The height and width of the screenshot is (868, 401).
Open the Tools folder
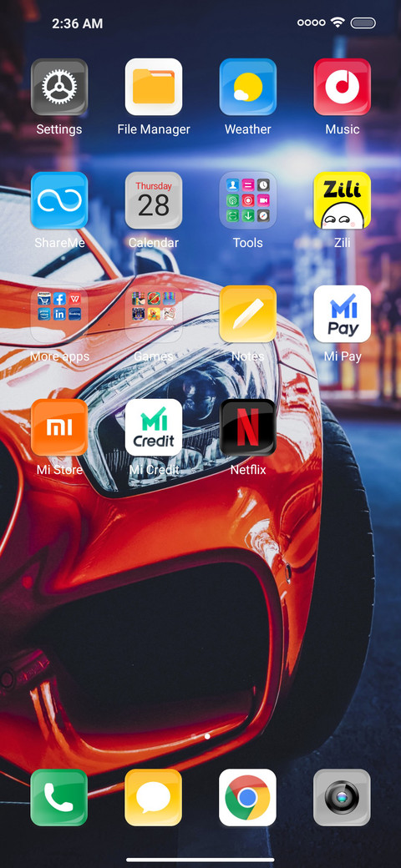click(x=247, y=200)
